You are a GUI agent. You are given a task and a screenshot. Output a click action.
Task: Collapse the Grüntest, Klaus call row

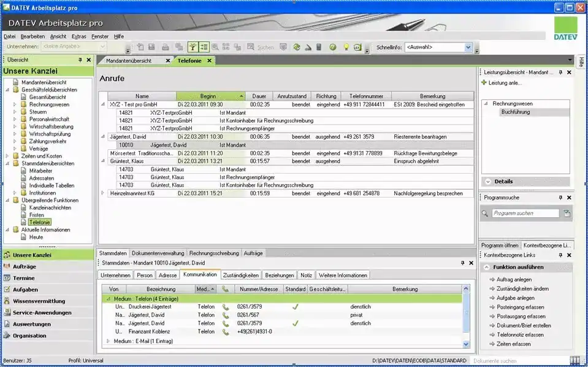click(x=103, y=161)
